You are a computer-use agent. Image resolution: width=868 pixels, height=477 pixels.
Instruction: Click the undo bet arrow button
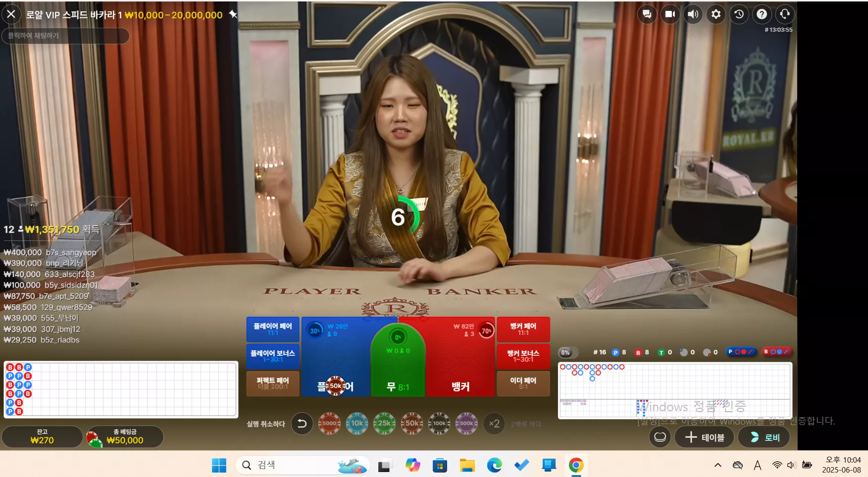tap(302, 424)
